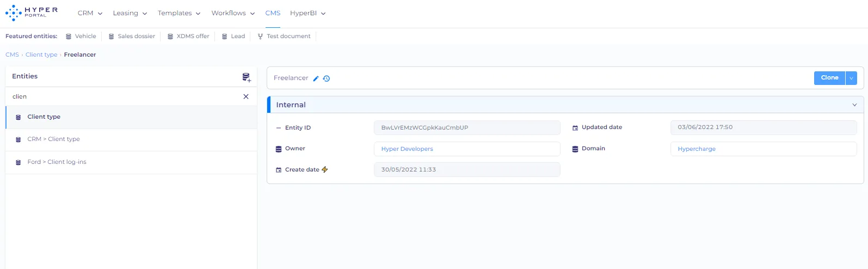Screen dimensions: 868x269
Task: Edit Freelancer name with pencil icon
Action: click(x=316, y=78)
